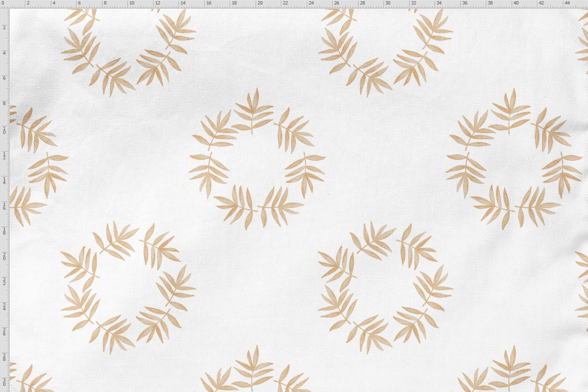
Task: Click the '6' mark on the vertical ruler
Action: point(4,78)
